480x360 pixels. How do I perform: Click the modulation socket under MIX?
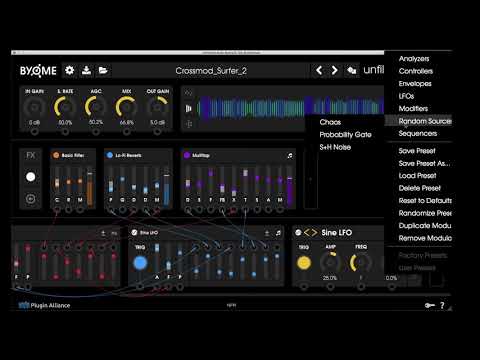point(126,132)
